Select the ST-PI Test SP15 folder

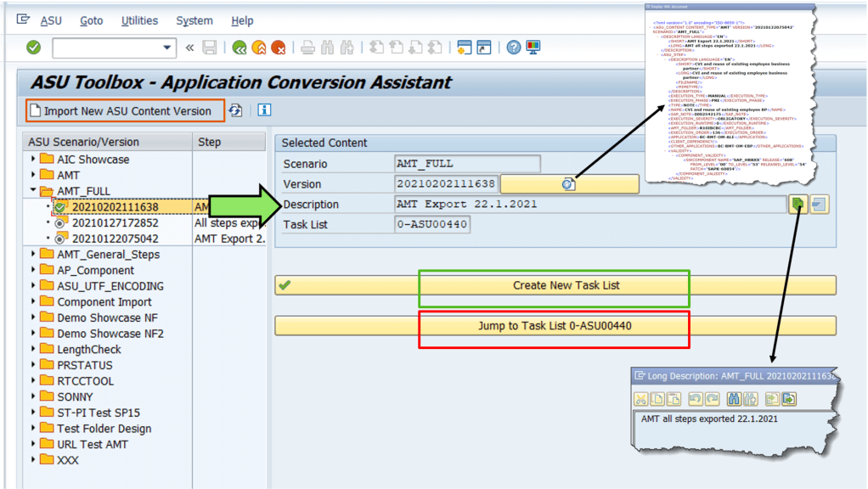[x=99, y=413]
